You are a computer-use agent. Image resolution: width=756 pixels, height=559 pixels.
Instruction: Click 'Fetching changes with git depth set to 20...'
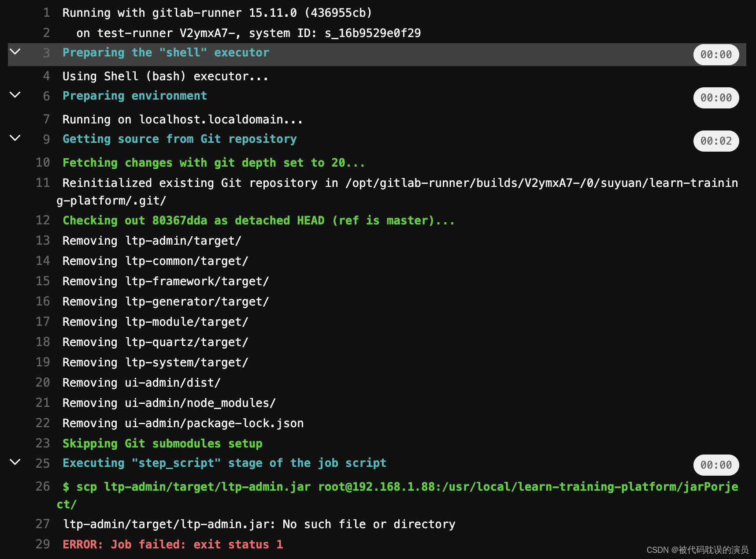click(x=214, y=163)
